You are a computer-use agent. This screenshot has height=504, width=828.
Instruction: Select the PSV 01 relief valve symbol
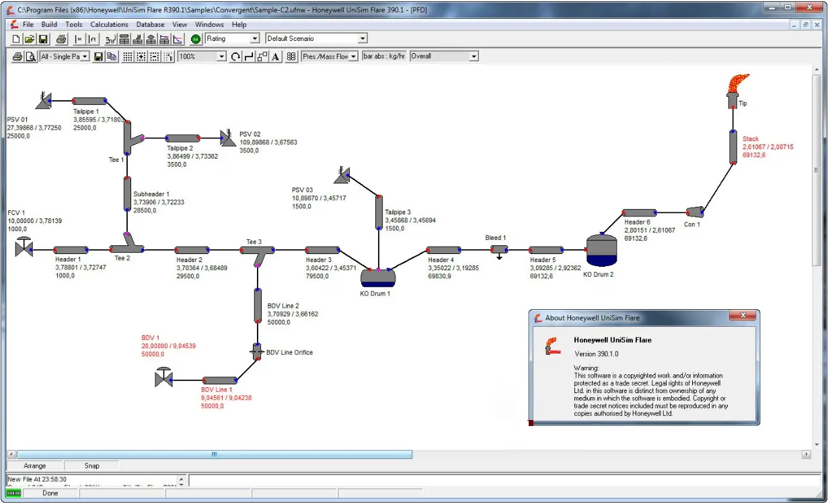click(43, 101)
